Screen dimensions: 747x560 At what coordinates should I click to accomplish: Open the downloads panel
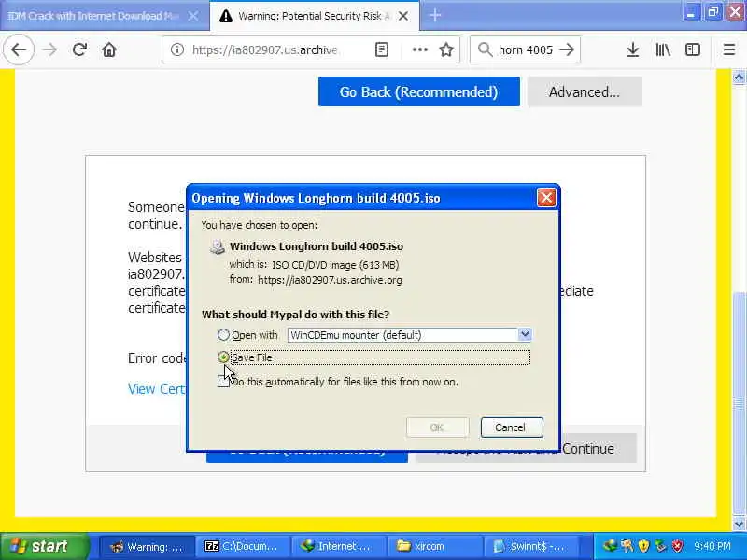tap(633, 49)
